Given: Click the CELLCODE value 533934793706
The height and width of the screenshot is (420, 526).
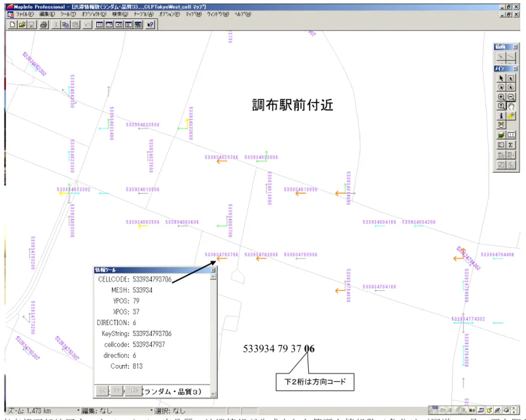Looking at the screenshot, I should [x=152, y=279].
